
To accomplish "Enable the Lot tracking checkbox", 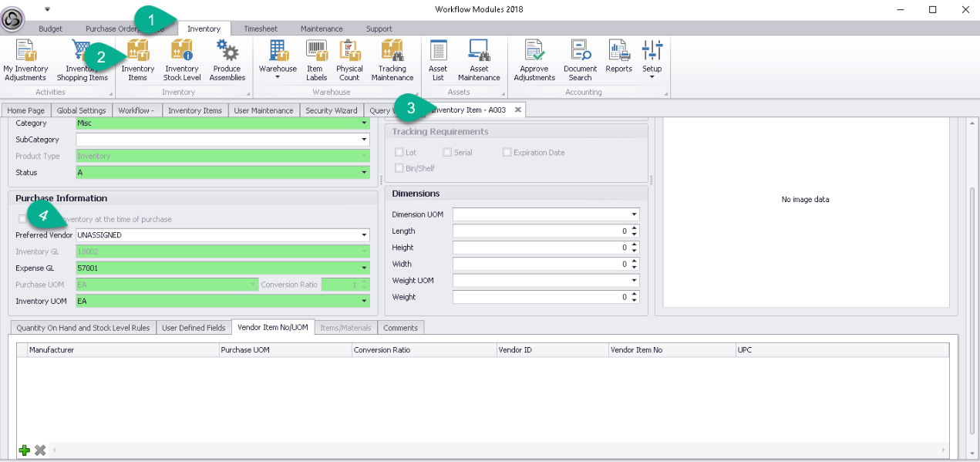I will click(399, 153).
